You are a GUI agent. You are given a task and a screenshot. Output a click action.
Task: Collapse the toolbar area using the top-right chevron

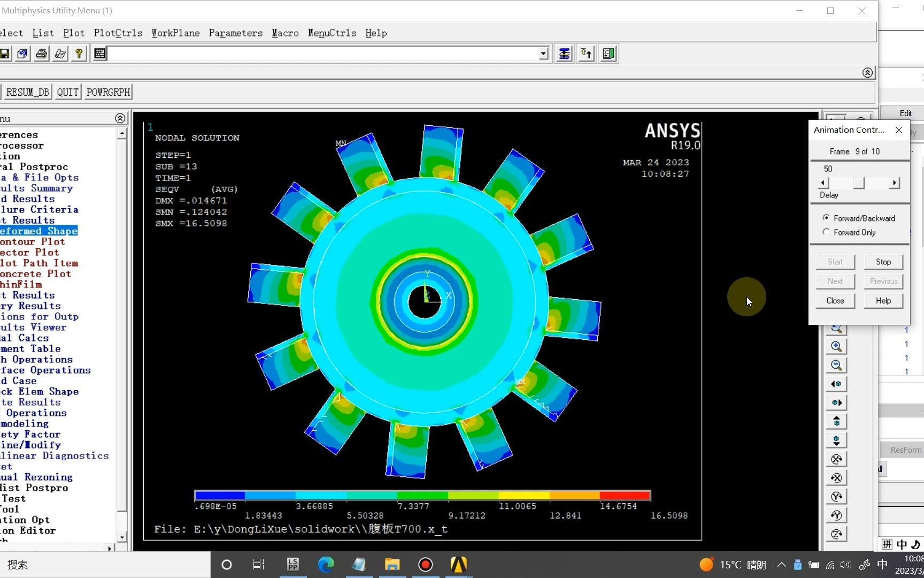[867, 72]
